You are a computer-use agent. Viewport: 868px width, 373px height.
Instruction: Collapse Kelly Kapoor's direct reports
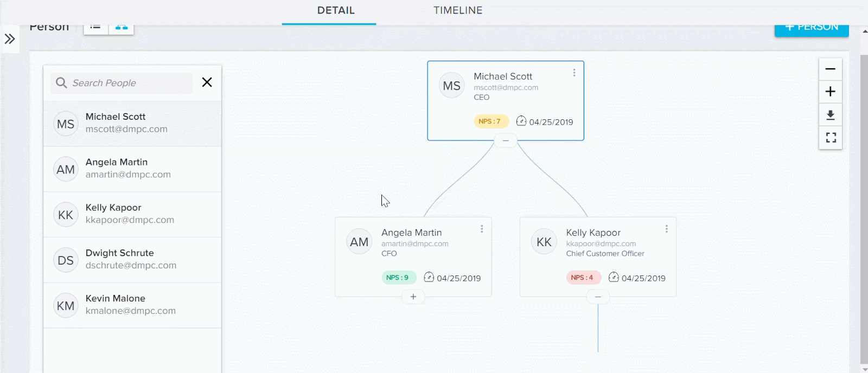598,297
